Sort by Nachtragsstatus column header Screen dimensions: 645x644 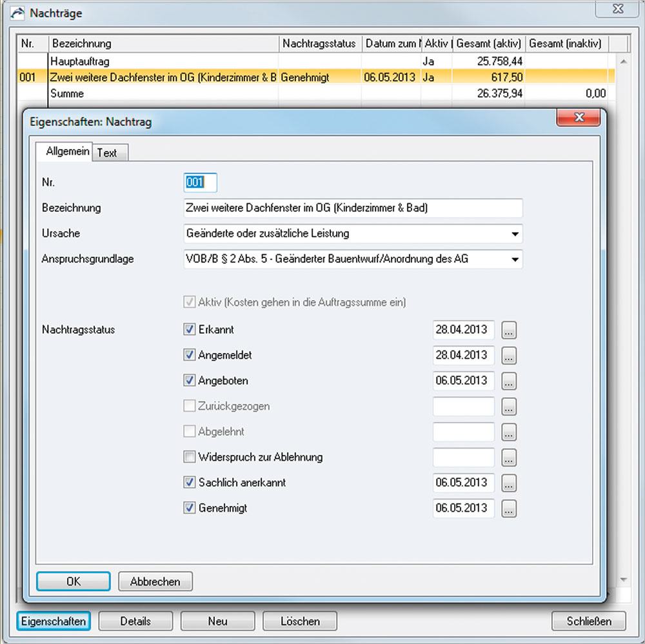point(319,44)
